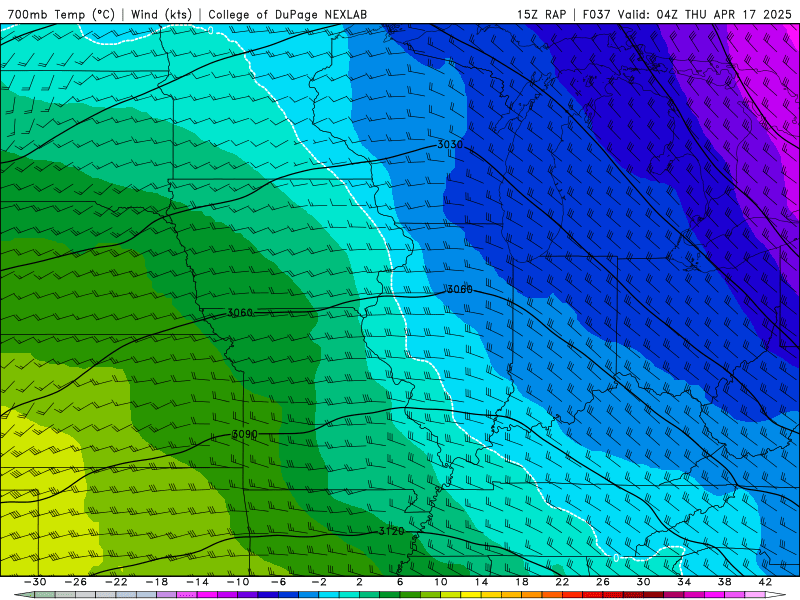This screenshot has width=800, height=600.
Task: Select the 'Wind (kts)' header label
Action: point(161,14)
